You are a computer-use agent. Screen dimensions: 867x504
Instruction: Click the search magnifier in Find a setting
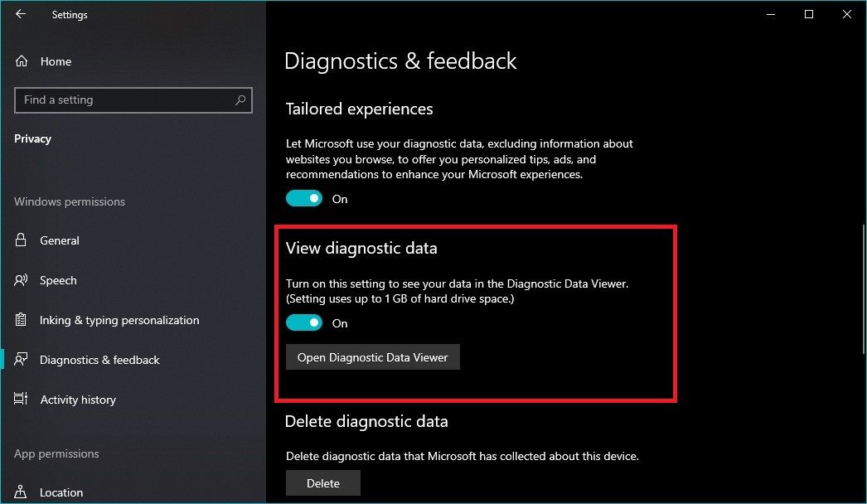coord(240,99)
